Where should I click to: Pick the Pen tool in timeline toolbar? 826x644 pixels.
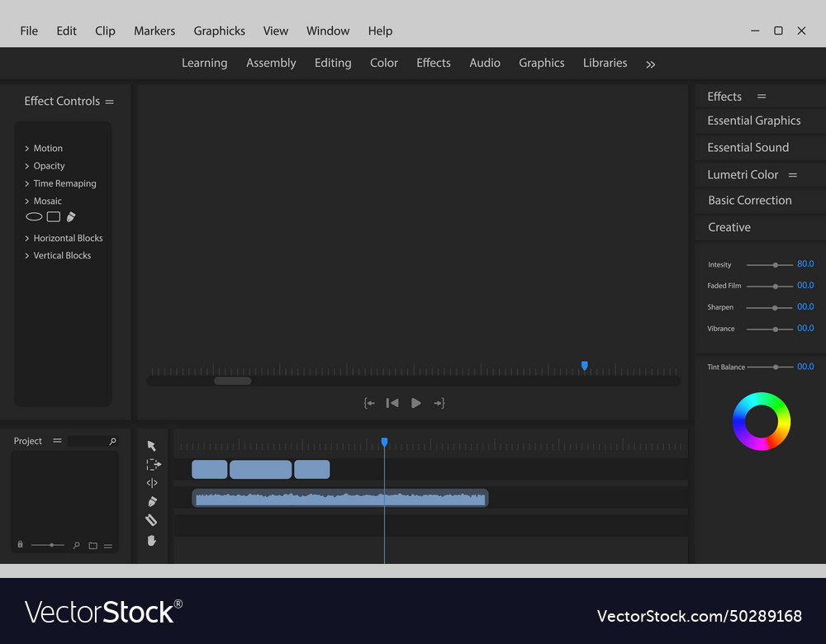[x=152, y=501]
